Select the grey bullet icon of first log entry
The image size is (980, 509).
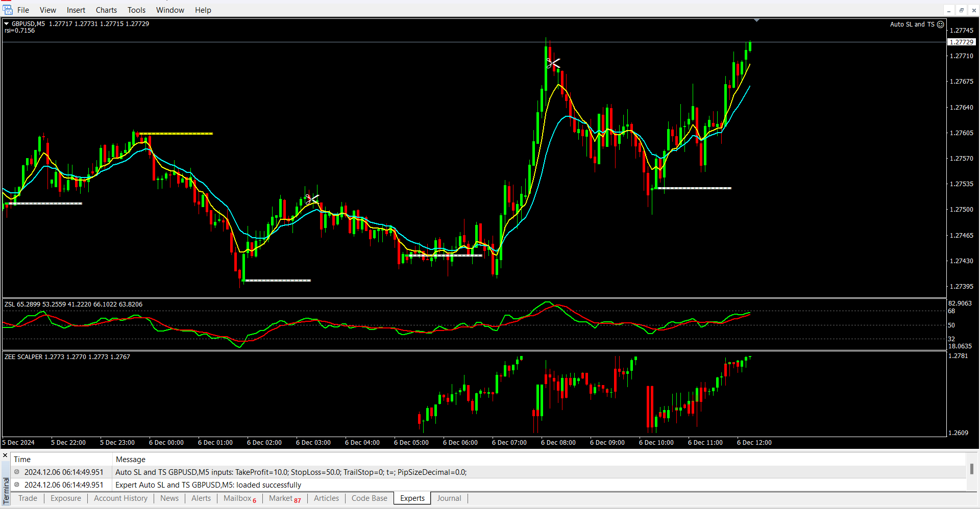[x=17, y=472]
